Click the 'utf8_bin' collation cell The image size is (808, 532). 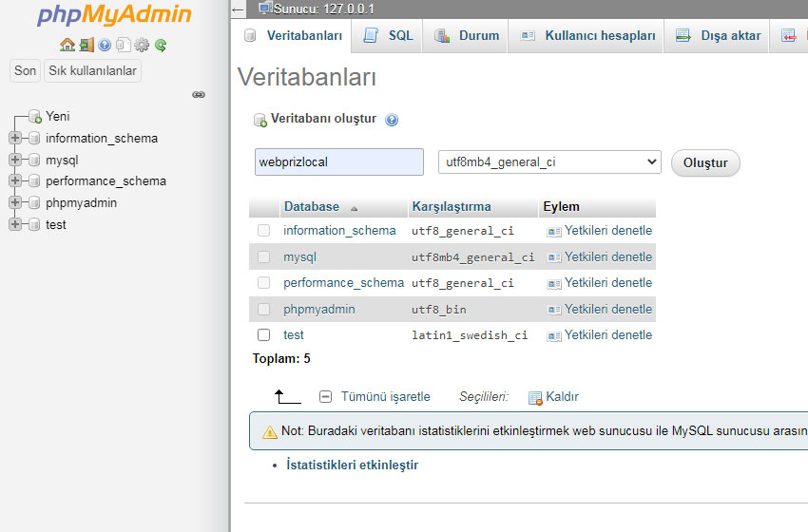[438, 310]
